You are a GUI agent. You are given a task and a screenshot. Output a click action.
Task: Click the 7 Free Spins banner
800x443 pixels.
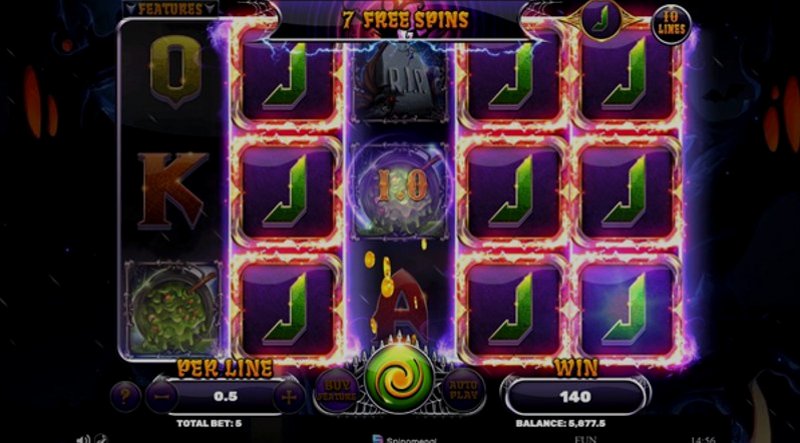point(405,20)
